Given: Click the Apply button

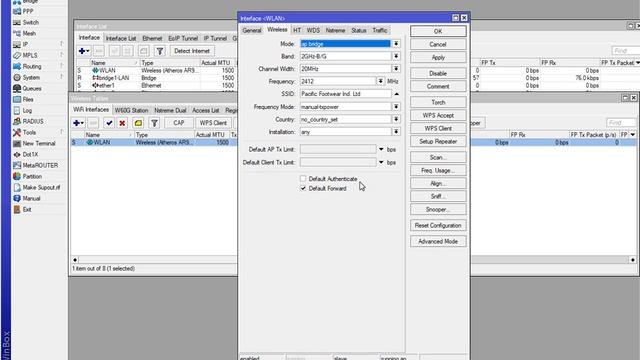Looking at the screenshot, I should pos(438,58).
